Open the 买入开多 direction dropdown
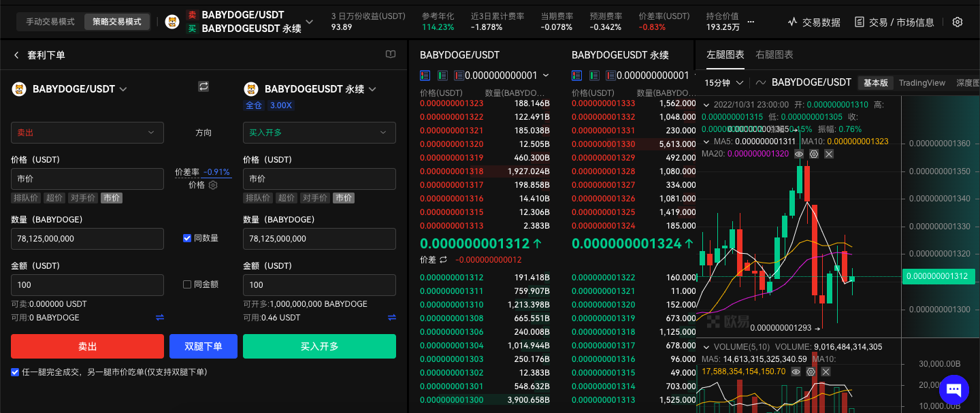The width and height of the screenshot is (980, 413). click(x=319, y=133)
